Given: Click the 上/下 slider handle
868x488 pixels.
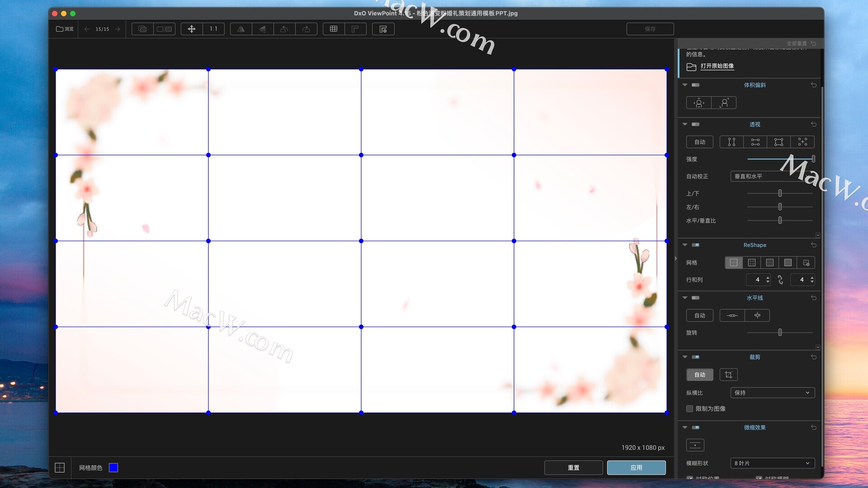Looking at the screenshot, I should click(780, 193).
